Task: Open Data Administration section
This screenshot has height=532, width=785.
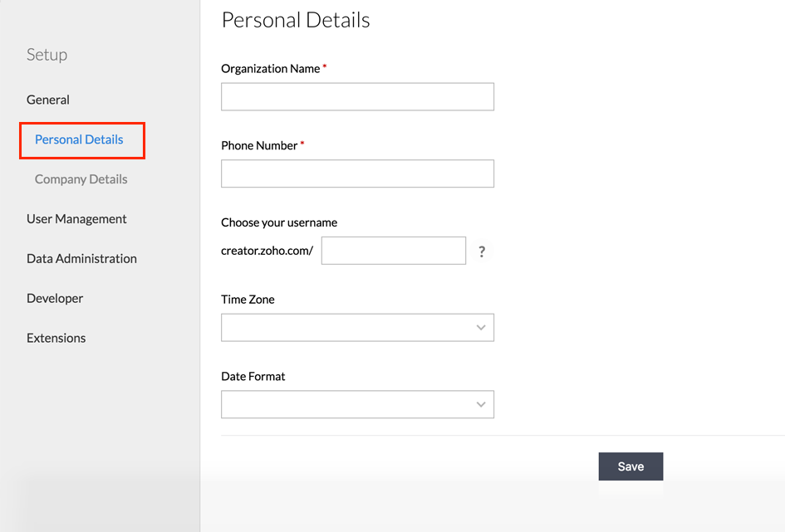Action: coord(81,258)
